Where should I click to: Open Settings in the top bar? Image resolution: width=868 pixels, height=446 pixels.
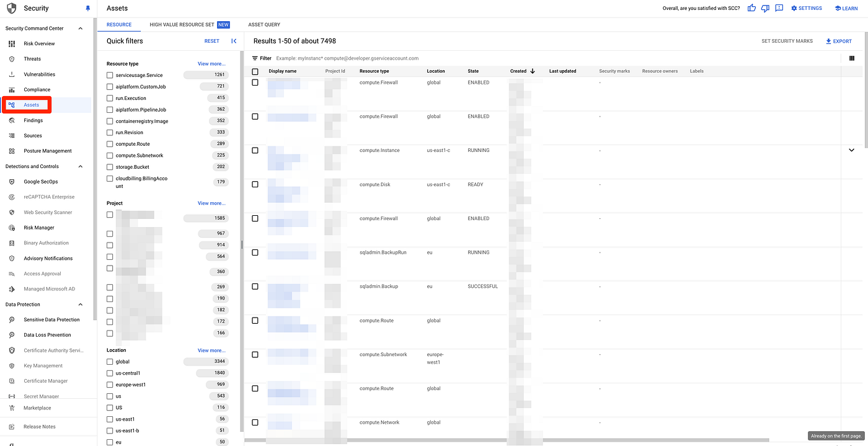(x=806, y=8)
